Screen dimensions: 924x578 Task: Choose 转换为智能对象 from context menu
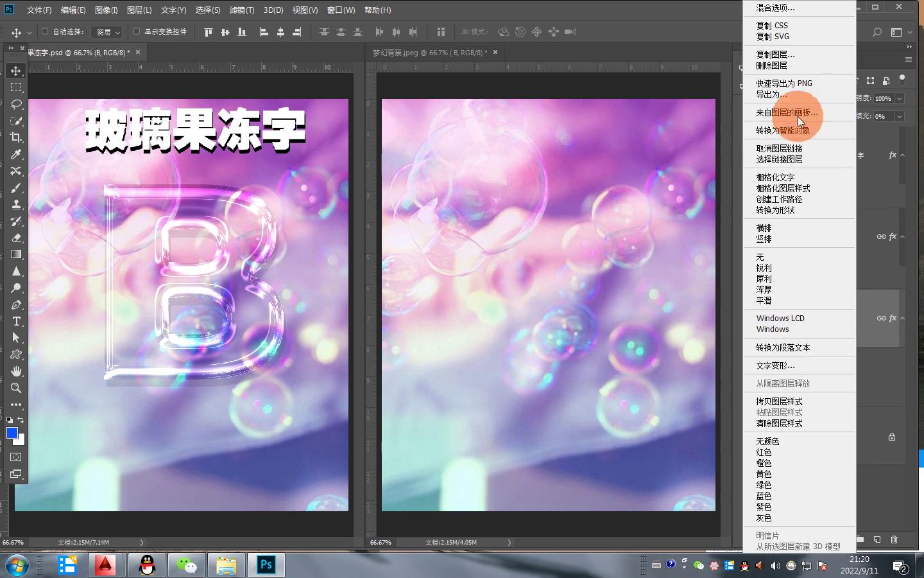pyautogui.click(x=782, y=130)
